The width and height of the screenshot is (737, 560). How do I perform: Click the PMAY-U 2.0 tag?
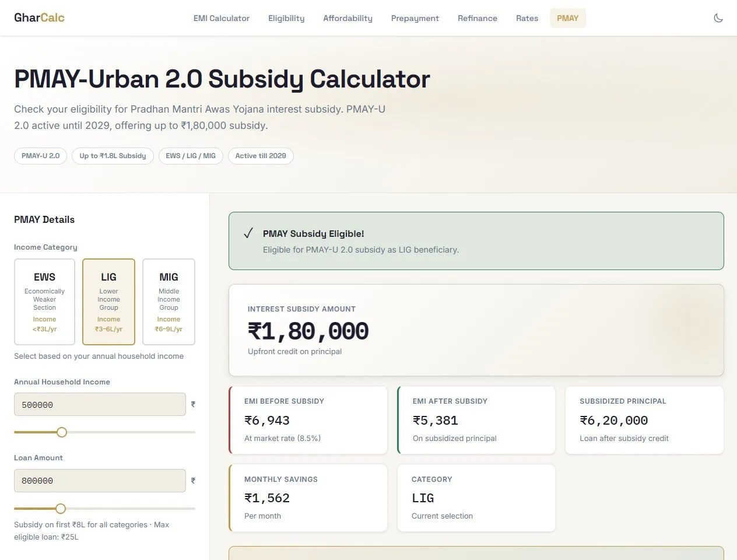[x=41, y=156]
